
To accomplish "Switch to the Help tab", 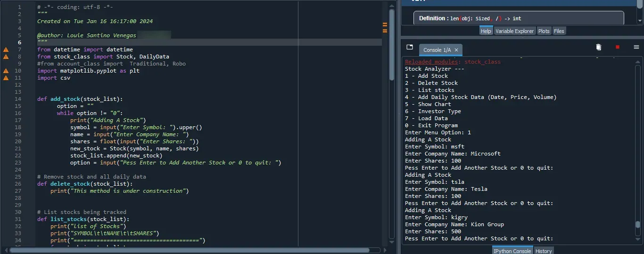I will coord(486,31).
